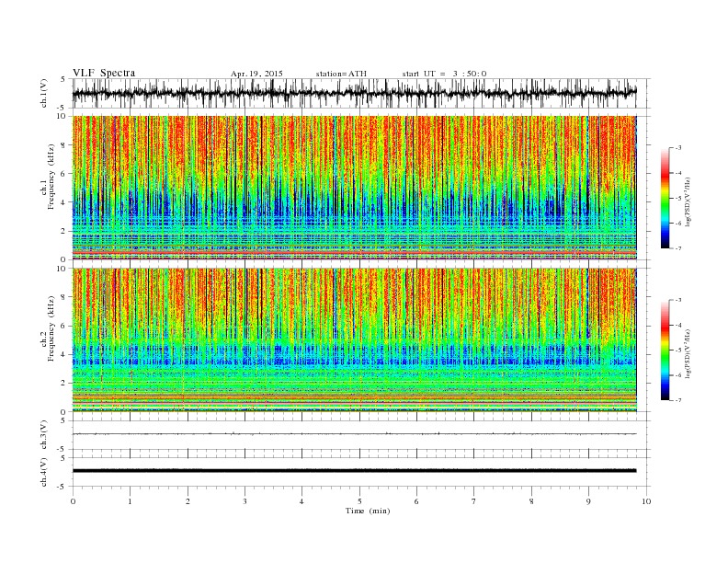Screen dimensions: 728x563
Task: Click the "8" kHz tick on ch.1 axis
Action: coord(63,145)
